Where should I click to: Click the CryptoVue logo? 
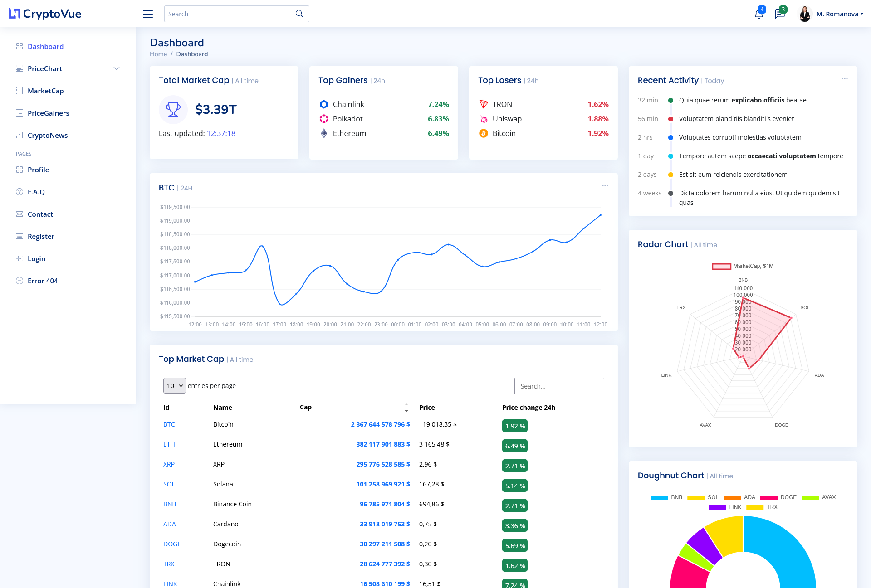point(45,14)
